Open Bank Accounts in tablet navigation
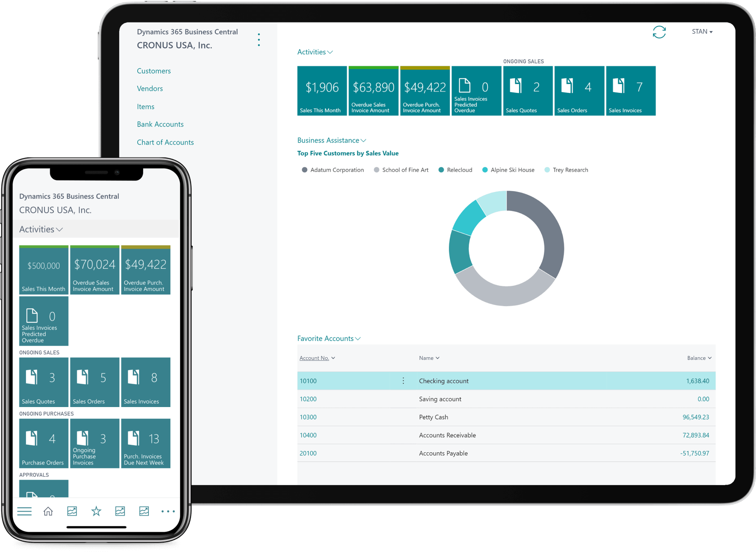 (160, 124)
